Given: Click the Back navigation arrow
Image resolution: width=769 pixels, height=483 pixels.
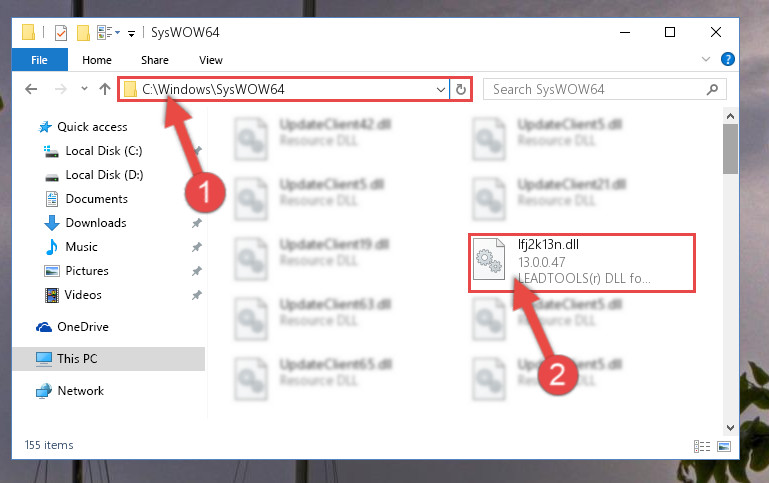Looking at the screenshot, I should click(x=31, y=89).
